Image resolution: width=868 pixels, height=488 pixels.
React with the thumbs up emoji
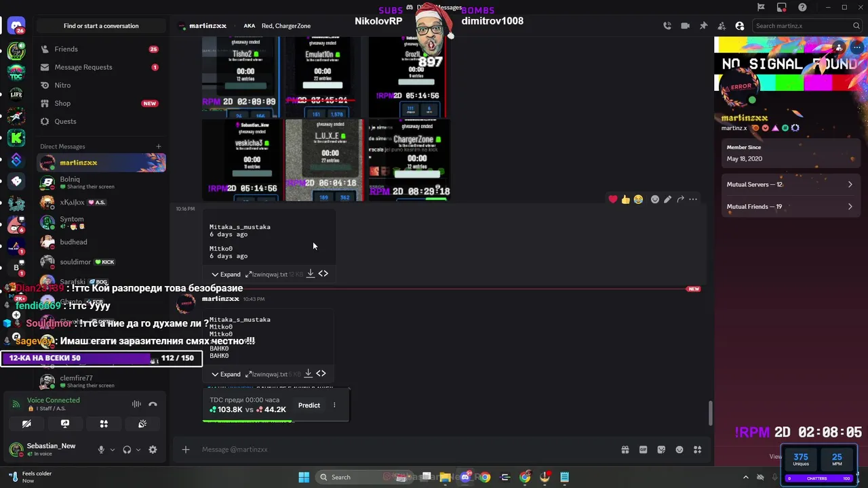pos(625,199)
